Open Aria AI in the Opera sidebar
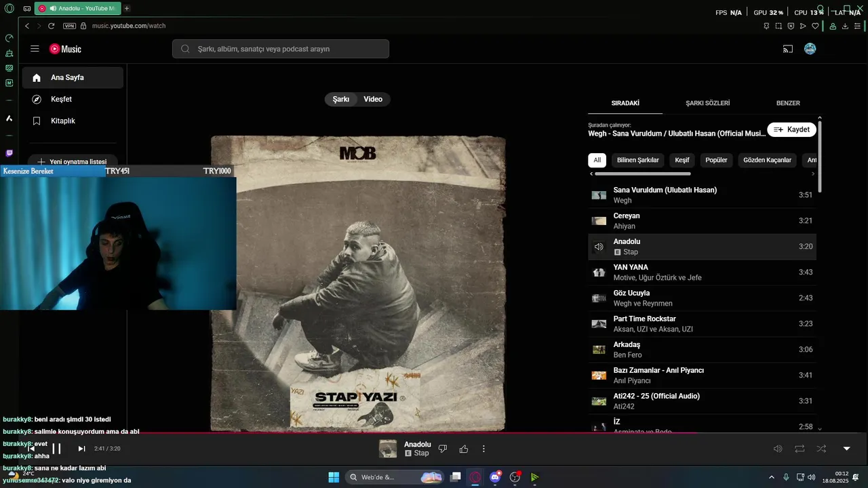The image size is (868, 488). coord(9,118)
